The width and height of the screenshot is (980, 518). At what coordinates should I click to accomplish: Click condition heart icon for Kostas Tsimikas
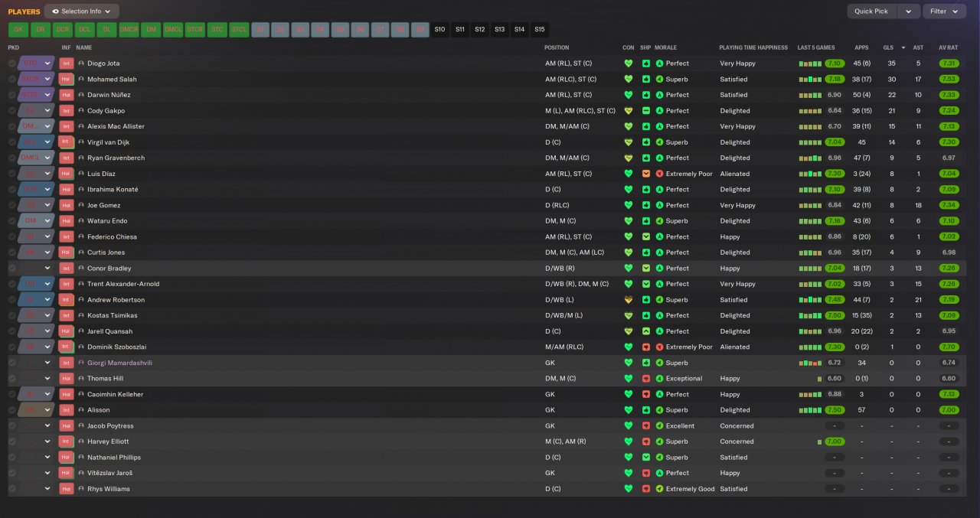(629, 315)
